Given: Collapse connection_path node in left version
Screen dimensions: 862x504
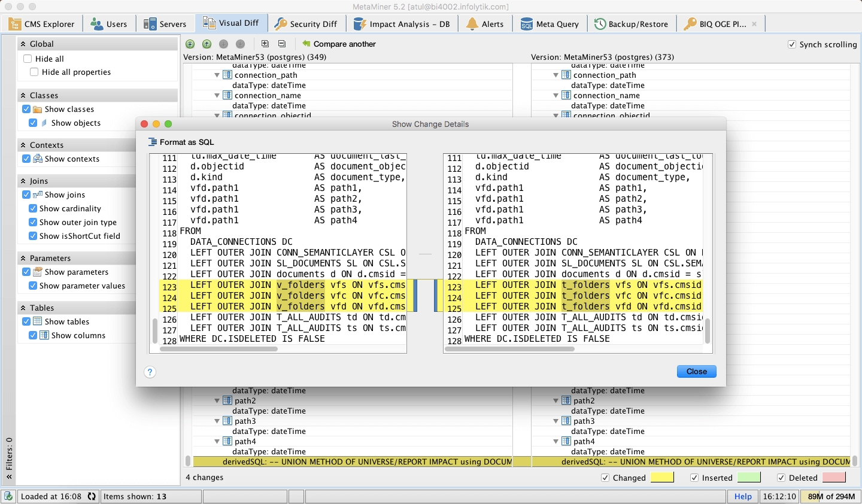Looking at the screenshot, I should coord(217,75).
